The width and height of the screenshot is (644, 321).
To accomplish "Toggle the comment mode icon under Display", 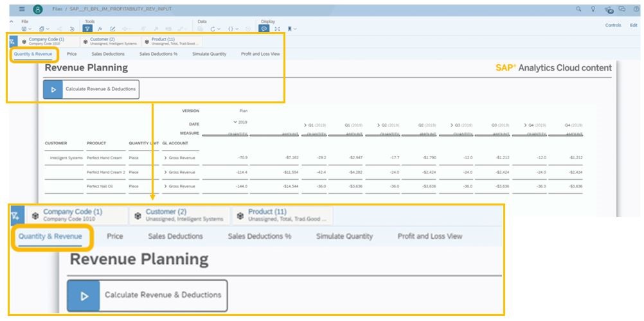I will [x=264, y=29].
